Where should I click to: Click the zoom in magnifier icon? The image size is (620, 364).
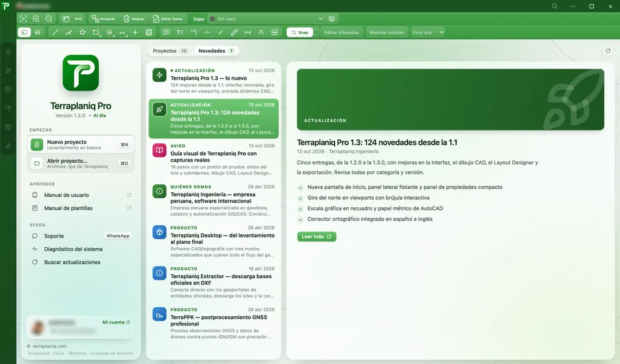(36, 19)
